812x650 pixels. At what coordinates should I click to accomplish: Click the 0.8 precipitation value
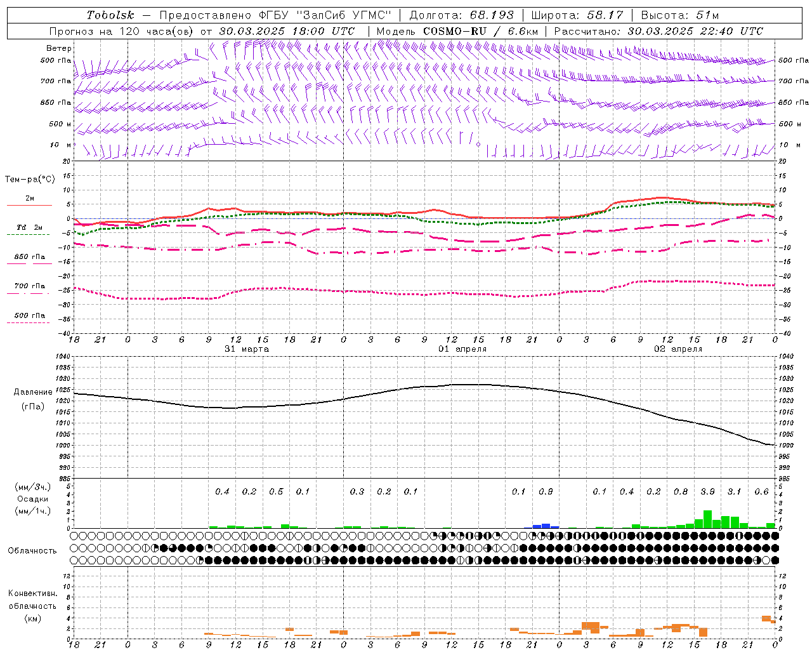point(681,492)
